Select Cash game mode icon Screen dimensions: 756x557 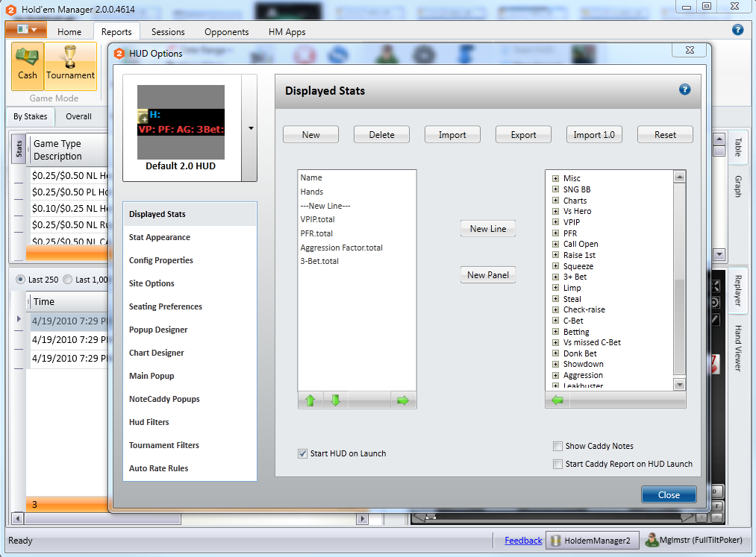coord(28,66)
